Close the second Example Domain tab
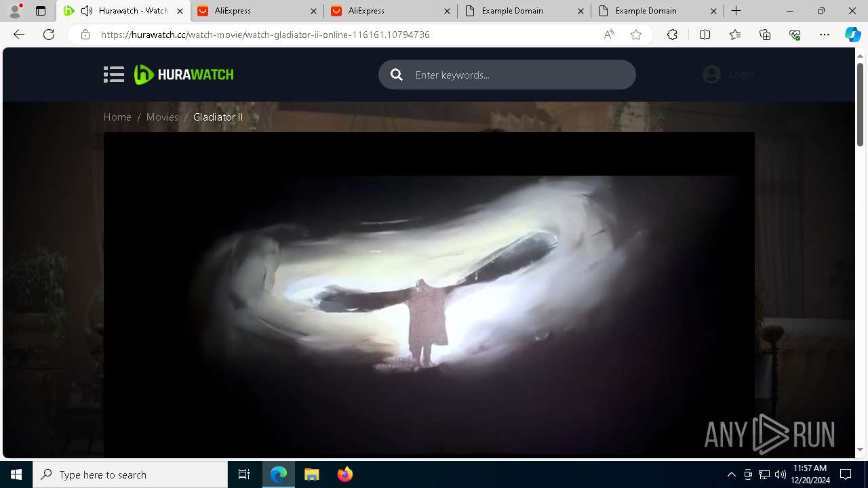Image resolution: width=868 pixels, height=488 pixels. (714, 11)
